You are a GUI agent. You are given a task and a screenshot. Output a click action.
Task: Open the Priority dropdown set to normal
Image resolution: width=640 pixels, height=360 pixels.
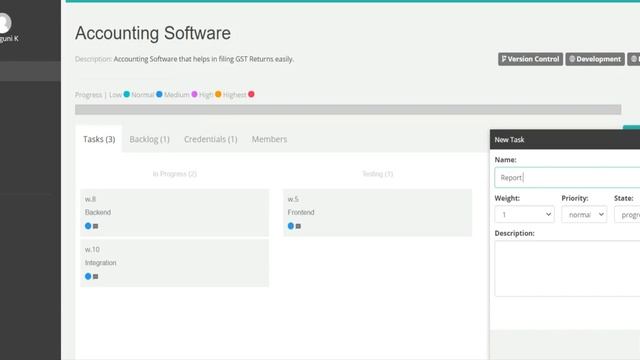pos(584,215)
